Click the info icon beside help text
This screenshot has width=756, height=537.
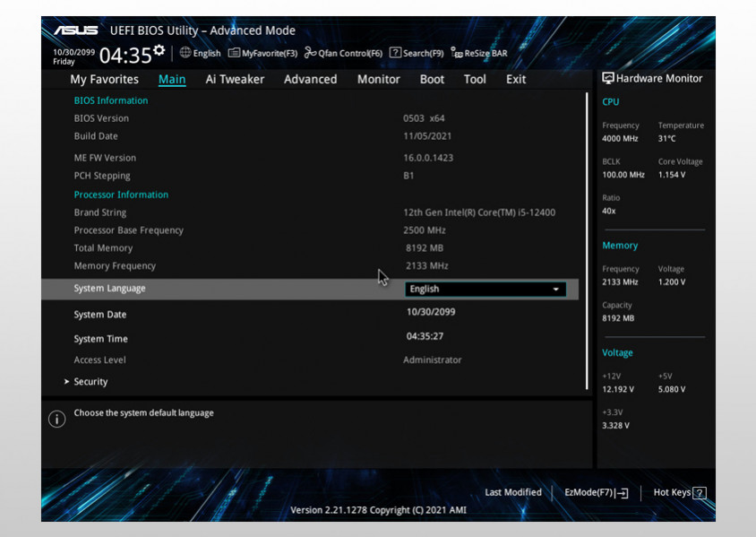pos(56,419)
